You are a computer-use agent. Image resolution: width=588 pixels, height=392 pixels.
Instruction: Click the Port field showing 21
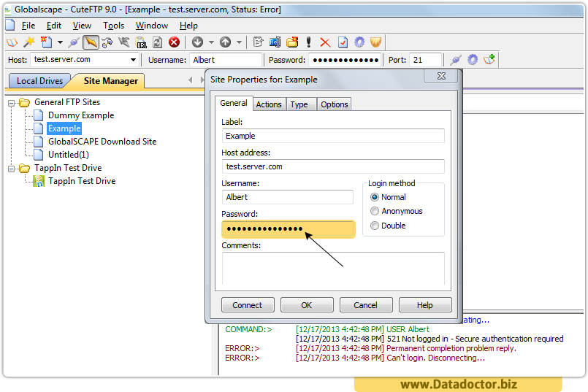(425, 60)
